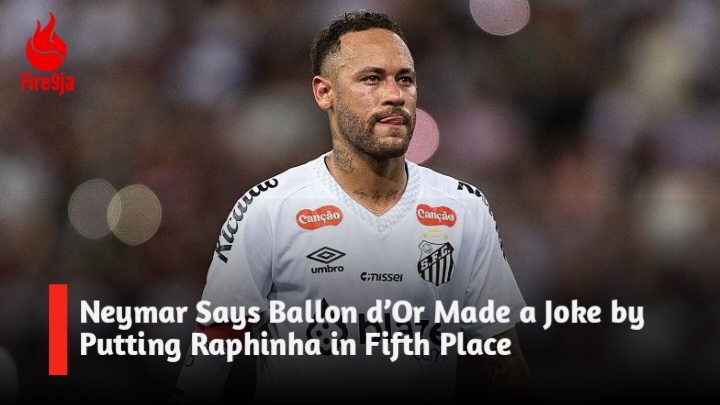
Task: Click the S.F.C. club crest
Action: pyautogui.click(x=436, y=262)
